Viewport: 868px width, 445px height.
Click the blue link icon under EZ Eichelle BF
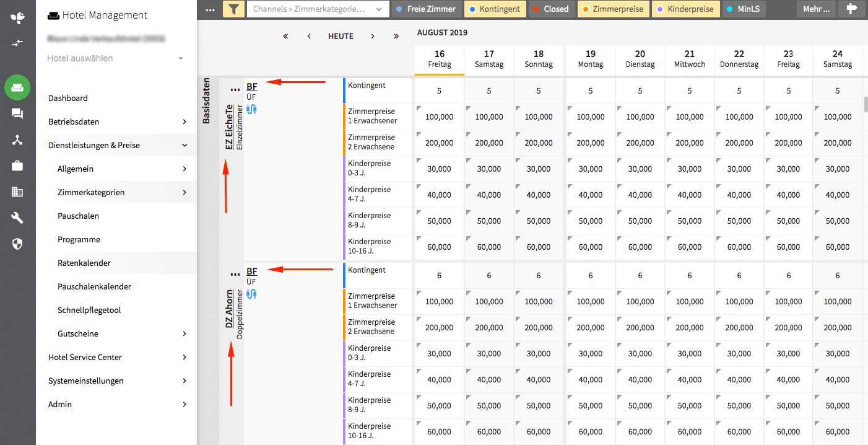(251, 109)
